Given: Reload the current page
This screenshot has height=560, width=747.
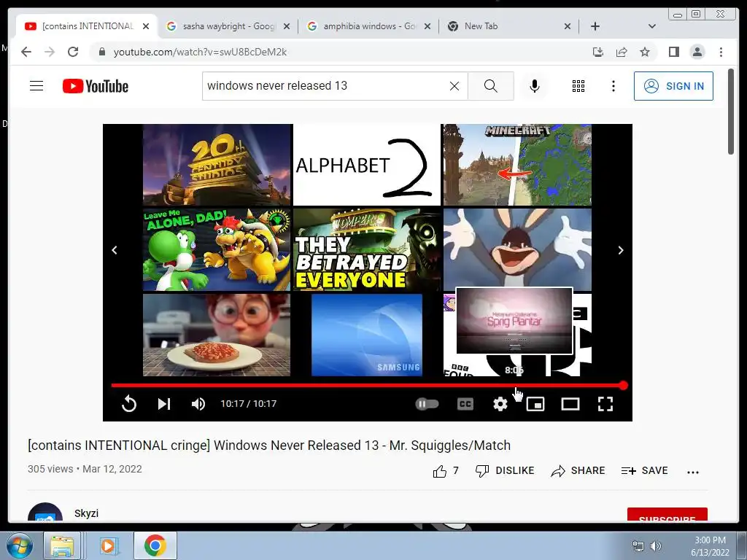Looking at the screenshot, I should click(73, 52).
